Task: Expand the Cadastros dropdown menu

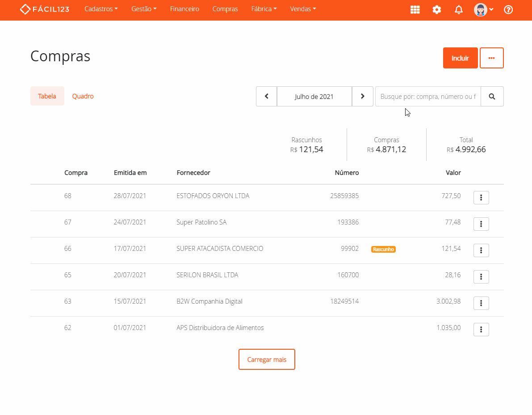Action: click(101, 9)
